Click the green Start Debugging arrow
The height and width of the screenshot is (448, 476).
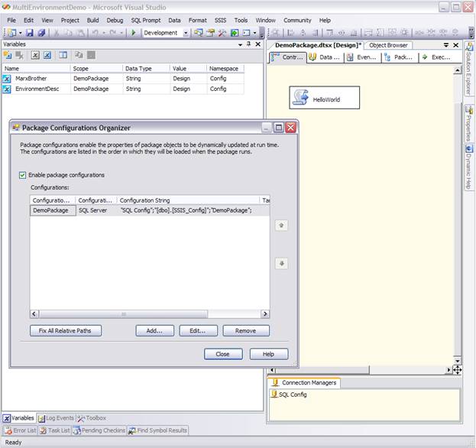point(133,33)
